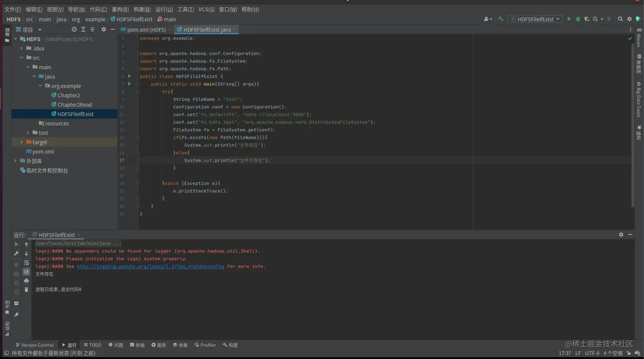This screenshot has width=644, height=359.
Task: Click the Run button in top toolbar
Action: (569, 19)
